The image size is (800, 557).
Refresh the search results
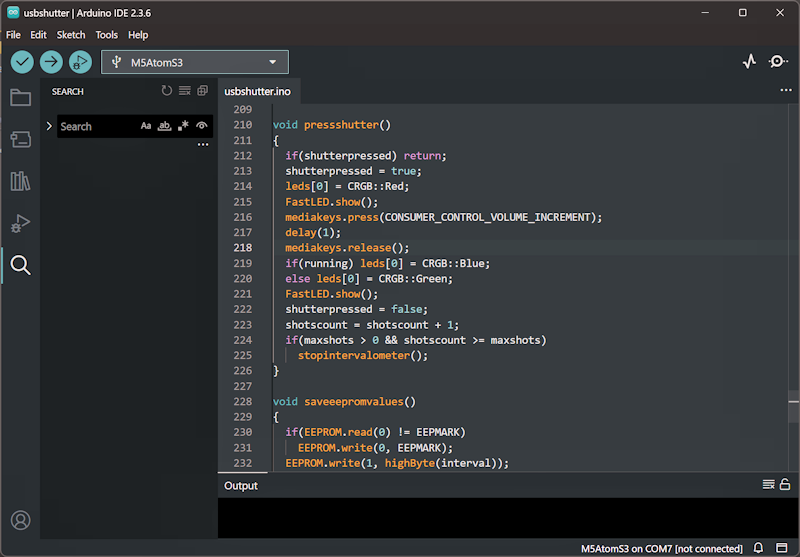pos(167,91)
